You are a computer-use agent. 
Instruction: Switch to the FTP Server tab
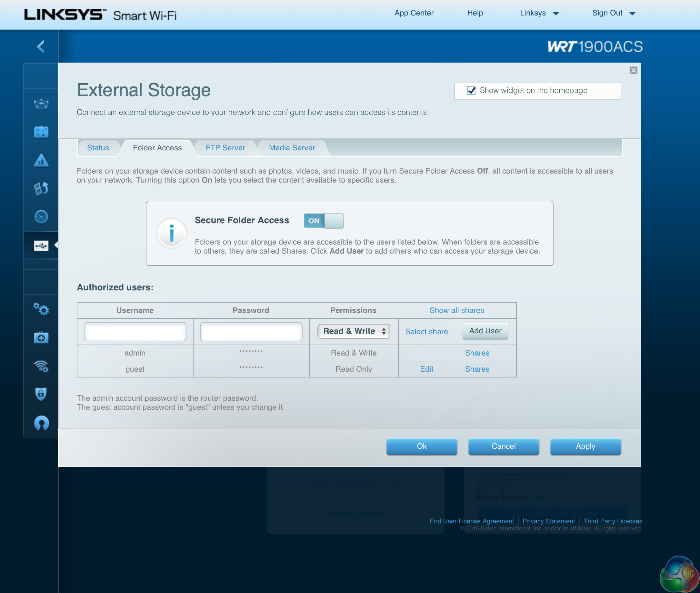coord(225,148)
